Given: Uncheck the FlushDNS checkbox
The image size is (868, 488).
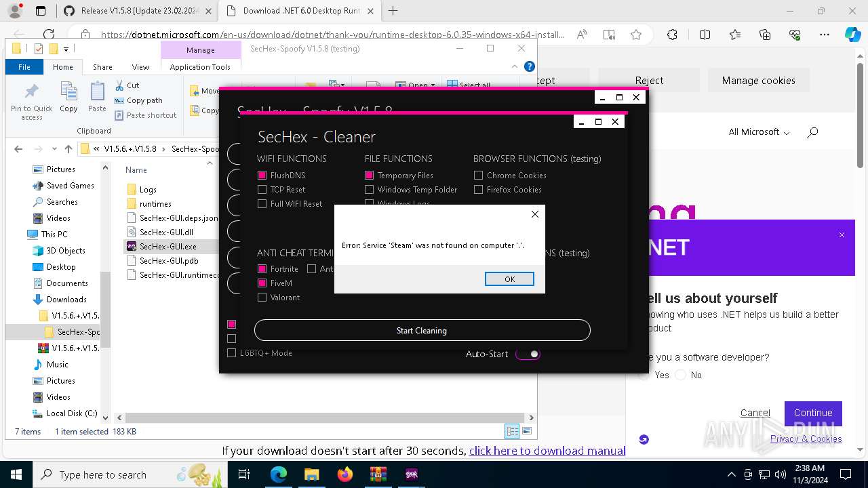Looking at the screenshot, I should tap(262, 176).
